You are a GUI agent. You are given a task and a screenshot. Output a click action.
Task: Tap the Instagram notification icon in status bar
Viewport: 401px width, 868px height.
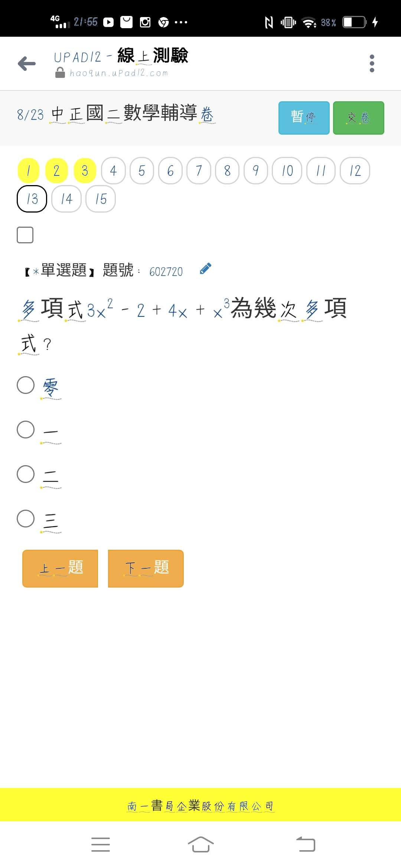point(145,22)
